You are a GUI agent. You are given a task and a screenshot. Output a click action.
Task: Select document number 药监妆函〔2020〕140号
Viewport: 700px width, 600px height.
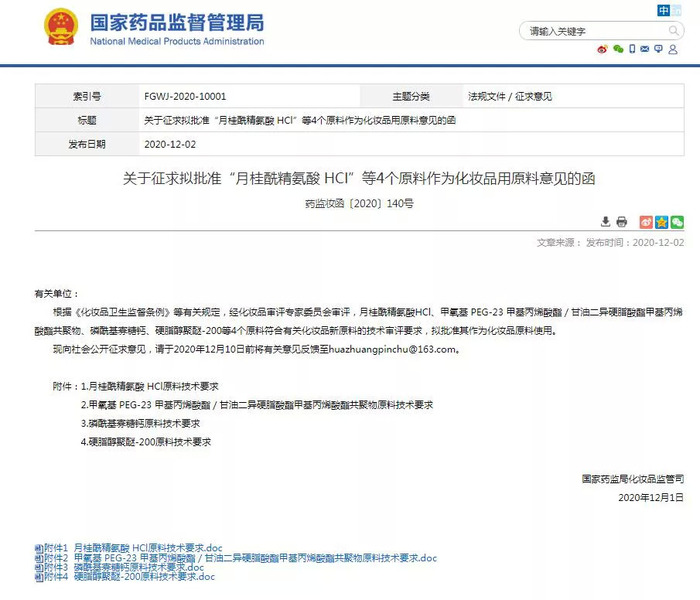[359, 204]
